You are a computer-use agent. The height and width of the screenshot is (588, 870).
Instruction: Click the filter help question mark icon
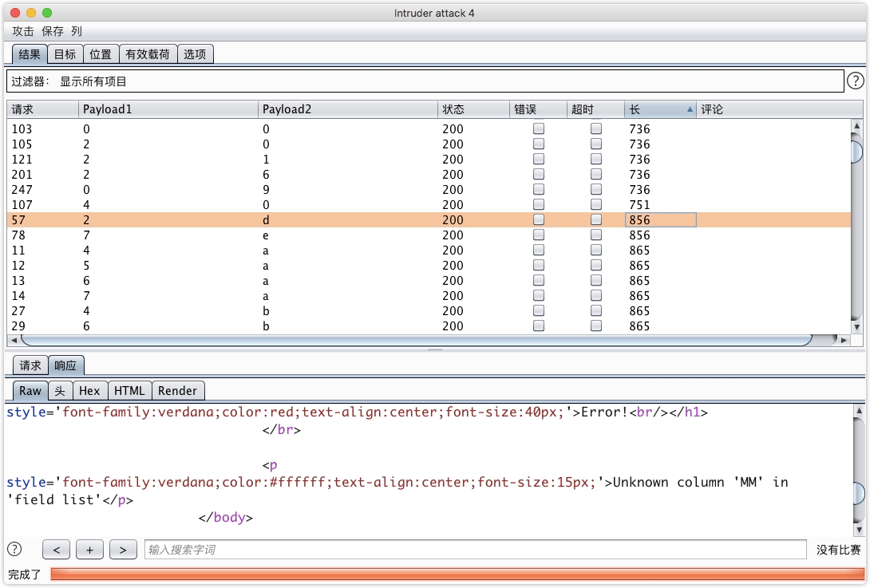coord(855,81)
